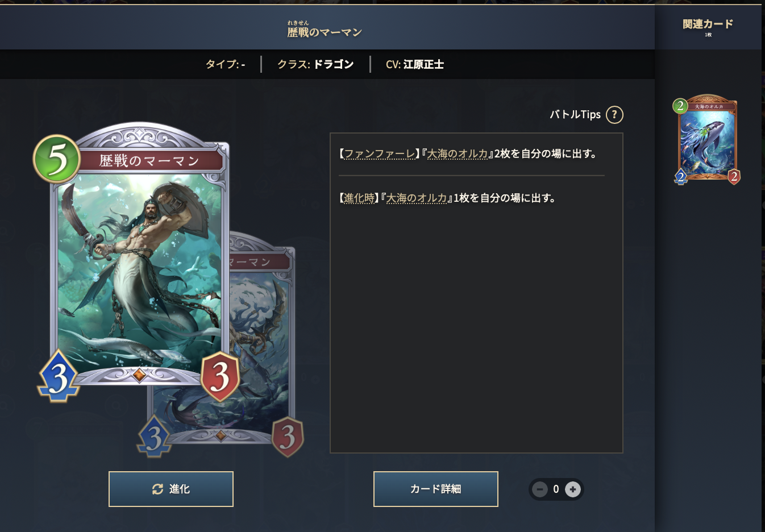Image resolution: width=765 pixels, height=532 pixels.
Task: Click the 進化時 keyword link
Action: (x=359, y=198)
